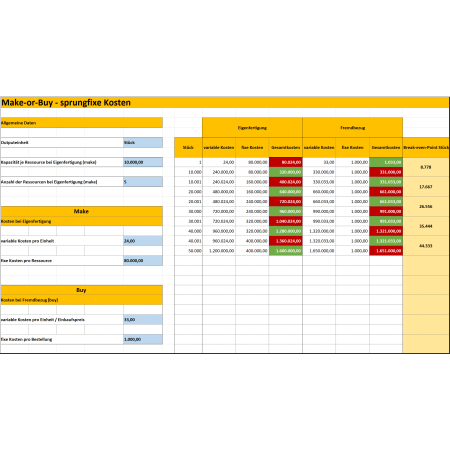Select the fixe Kosten pro Ressource value 80.000,00
Viewport: 450px width, 450px height.
(143, 260)
